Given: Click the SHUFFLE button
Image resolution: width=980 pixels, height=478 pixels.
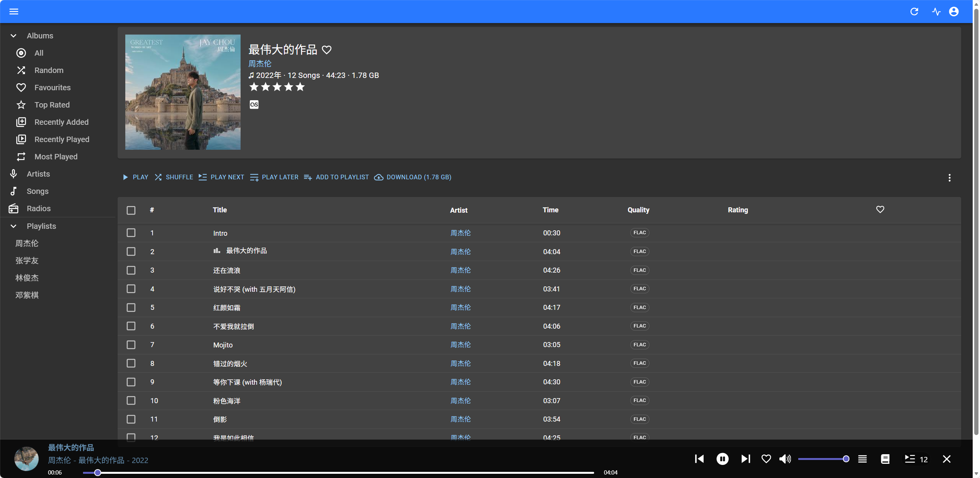Looking at the screenshot, I should click(x=174, y=177).
